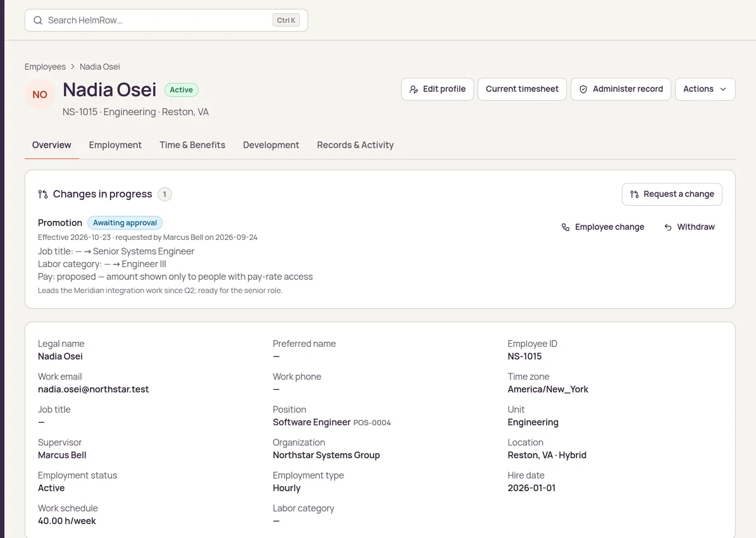Click the shield icon on Administer record
This screenshot has height=538, width=756.
pyautogui.click(x=583, y=89)
